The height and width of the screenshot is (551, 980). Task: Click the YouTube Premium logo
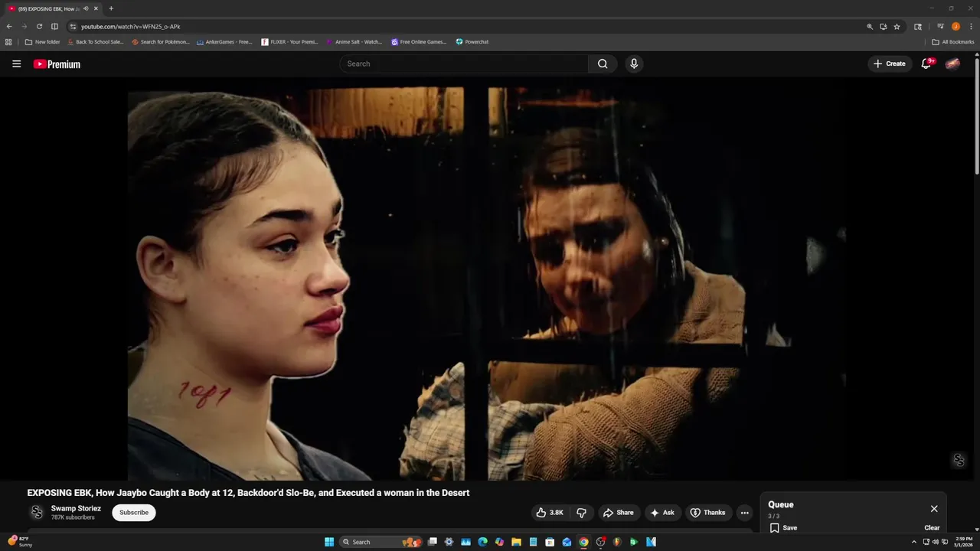[x=57, y=64]
